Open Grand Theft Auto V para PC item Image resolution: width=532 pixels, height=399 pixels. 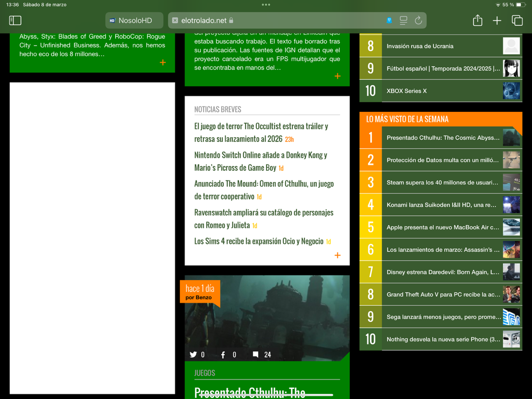(x=443, y=295)
